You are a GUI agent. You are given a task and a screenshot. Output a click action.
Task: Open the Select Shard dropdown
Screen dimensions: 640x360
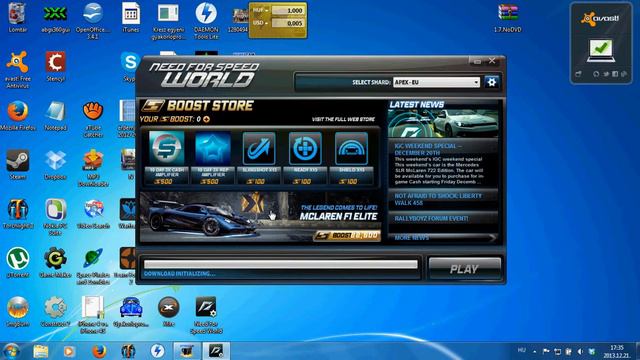coord(436,82)
